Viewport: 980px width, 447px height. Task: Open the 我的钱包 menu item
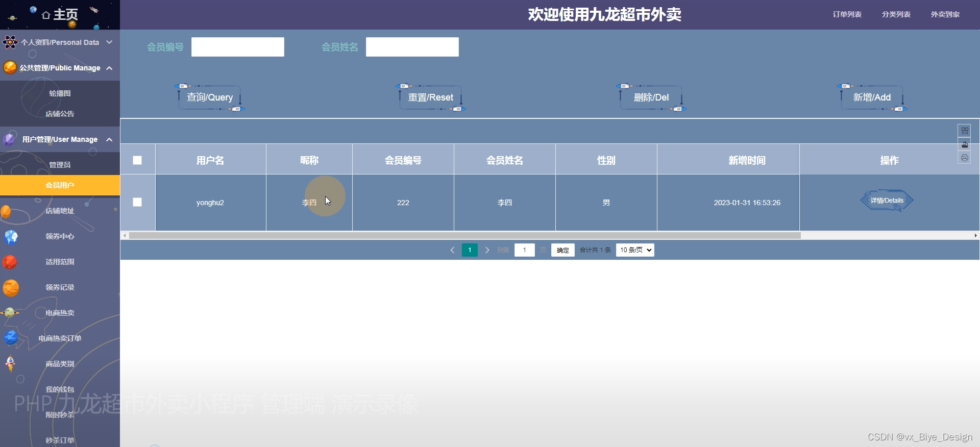point(60,389)
